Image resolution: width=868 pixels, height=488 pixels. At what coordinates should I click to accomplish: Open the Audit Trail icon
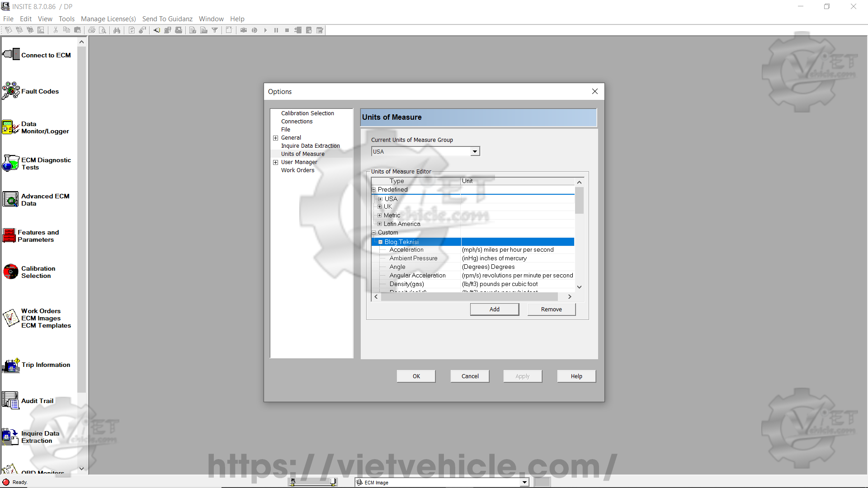click(x=11, y=401)
